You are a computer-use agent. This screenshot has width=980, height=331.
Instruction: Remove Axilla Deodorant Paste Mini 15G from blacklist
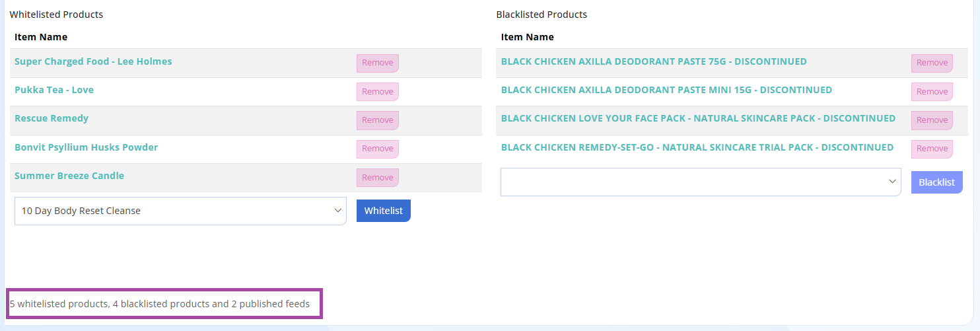pos(932,92)
